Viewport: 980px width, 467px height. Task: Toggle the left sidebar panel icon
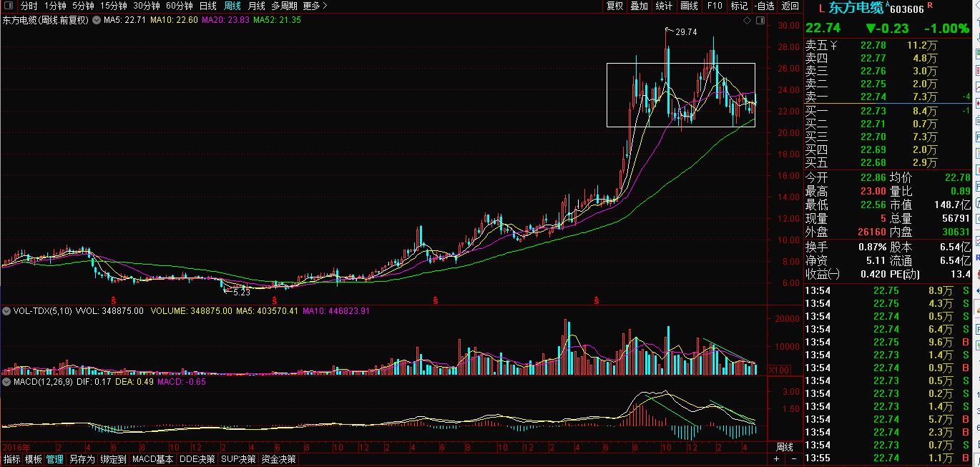(8, 6)
